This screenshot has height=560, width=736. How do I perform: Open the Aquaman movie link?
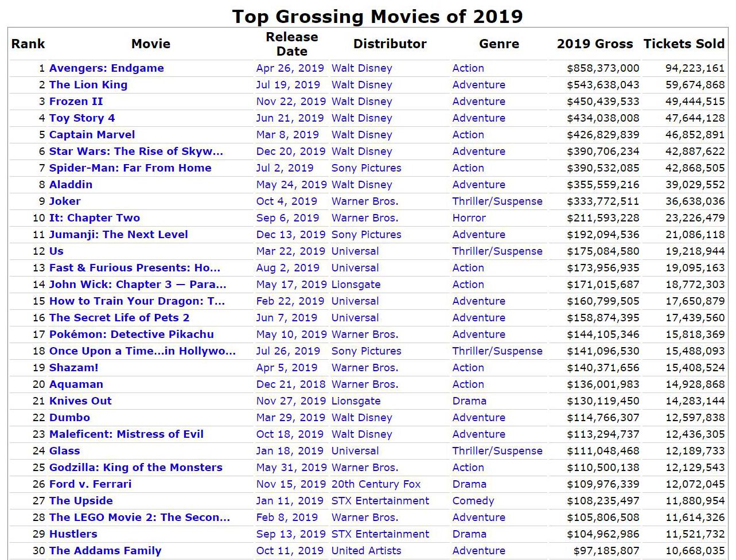pyautogui.click(x=76, y=384)
